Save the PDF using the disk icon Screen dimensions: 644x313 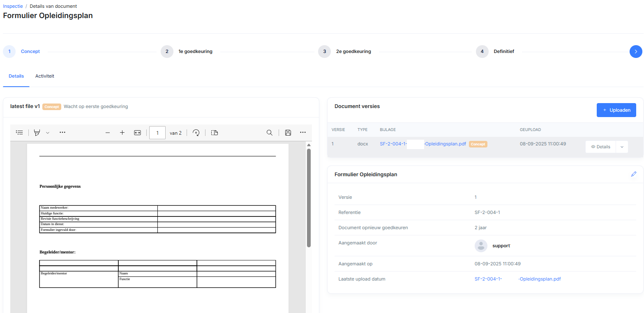click(x=288, y=133)
